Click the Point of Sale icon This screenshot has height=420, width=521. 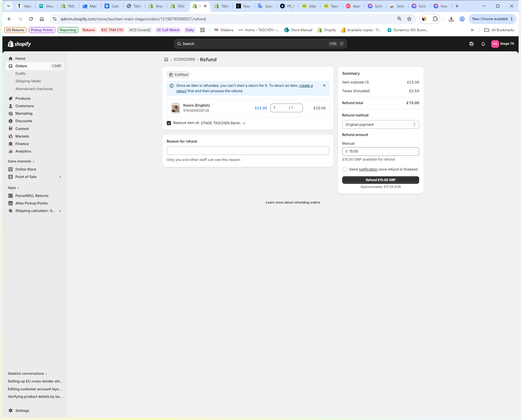11,177
